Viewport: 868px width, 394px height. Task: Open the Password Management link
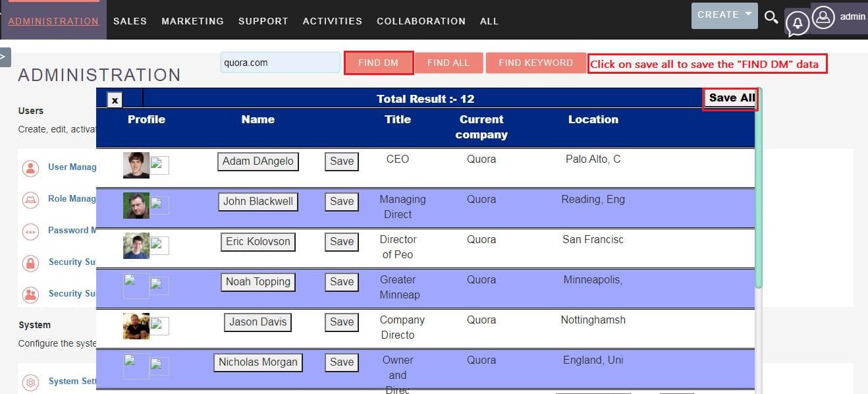[72, 231]
